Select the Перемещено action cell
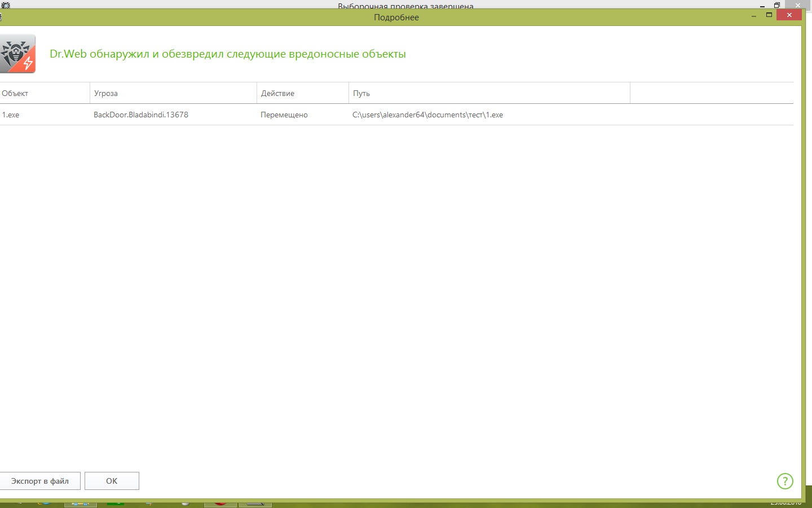 pos(284,115)
